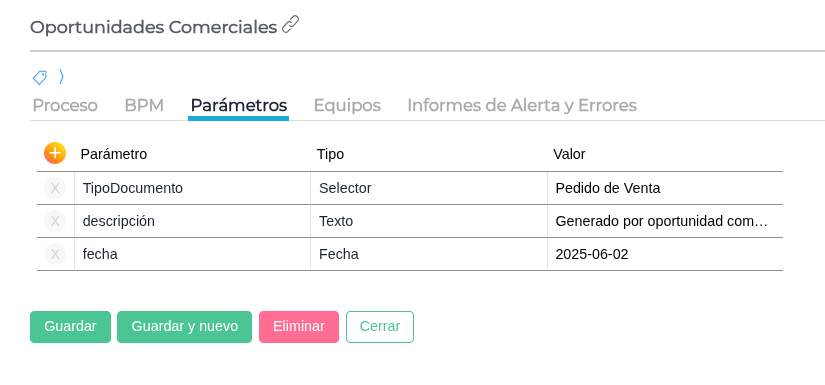This screenshot has height=385, width=825.
Task: Click the Cerrar button
Action: pyautogui.click(x=380, y=327)
